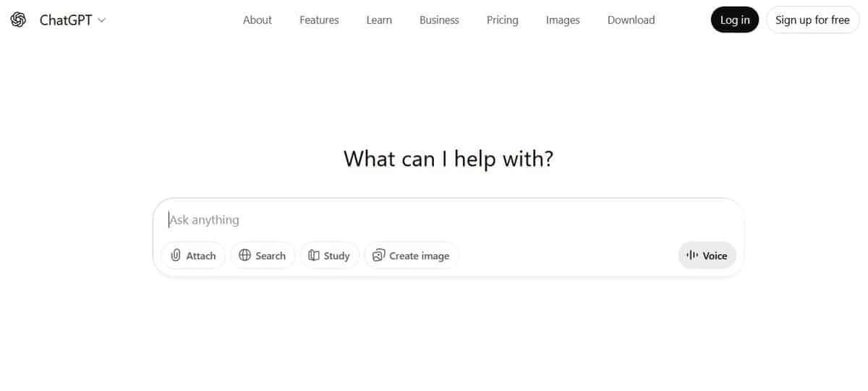
Task: Expand the ChatGPT model dropdown
Action: (72, 20)
